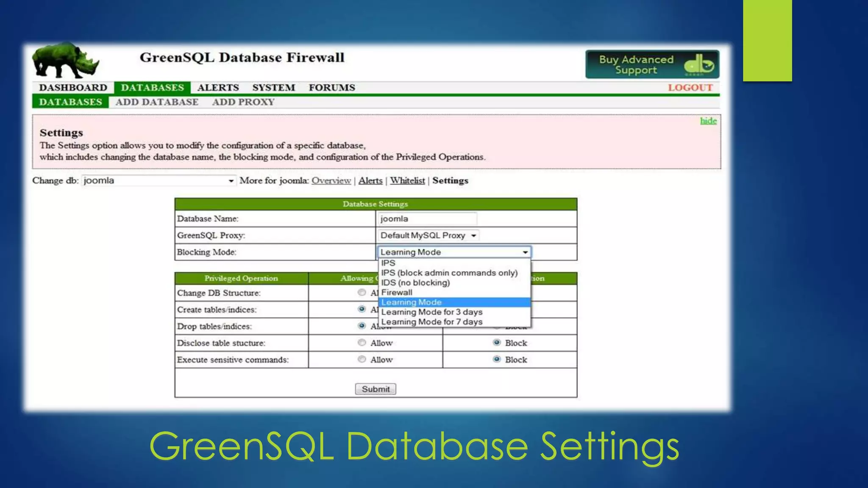Click the GreenSQL Database Firewall title
The height and width of the screenshot is (488, 868).
tap(242, 58)
